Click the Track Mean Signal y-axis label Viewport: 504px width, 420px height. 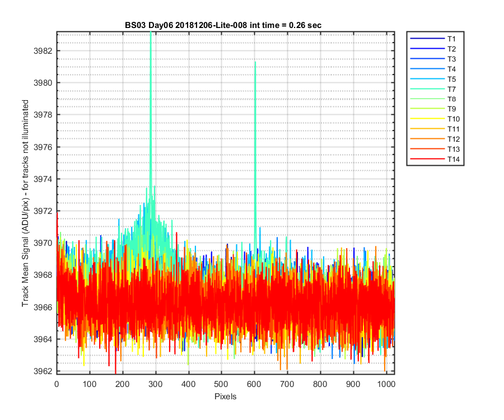point(25,203)
